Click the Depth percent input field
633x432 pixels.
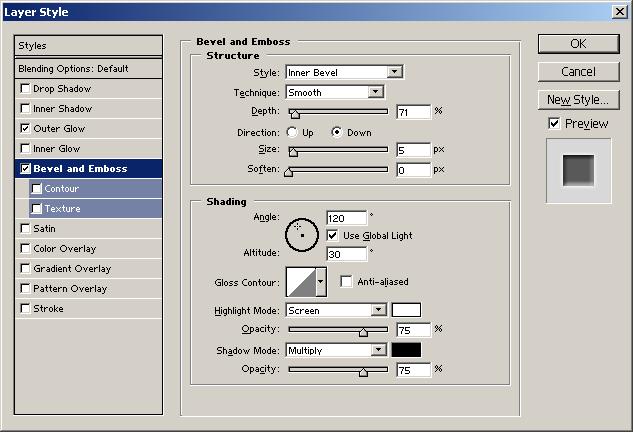[413, 112]
